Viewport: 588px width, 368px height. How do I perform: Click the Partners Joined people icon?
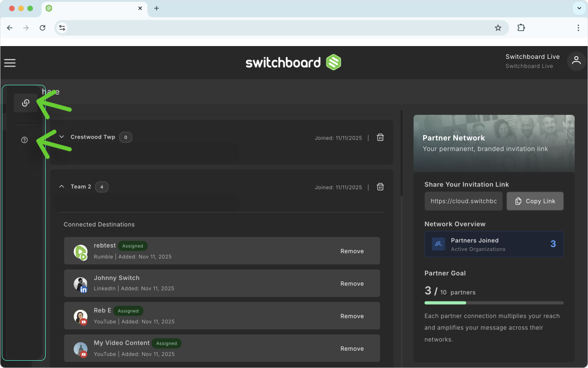tap(438, 244)
